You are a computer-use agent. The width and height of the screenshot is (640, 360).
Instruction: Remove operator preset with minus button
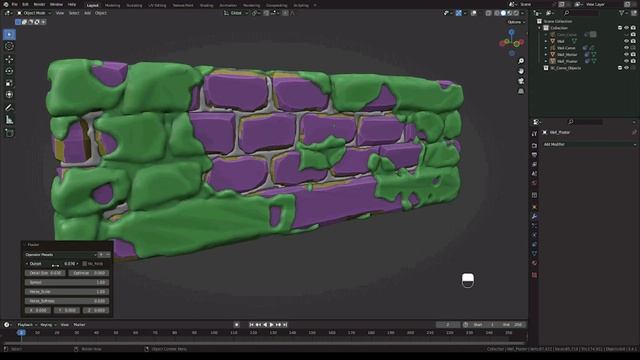[108, 255]
